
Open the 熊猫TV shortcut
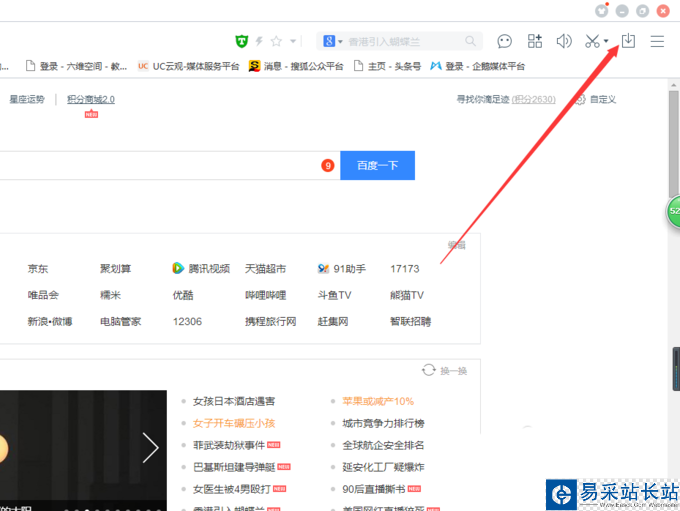click(407, 295)
